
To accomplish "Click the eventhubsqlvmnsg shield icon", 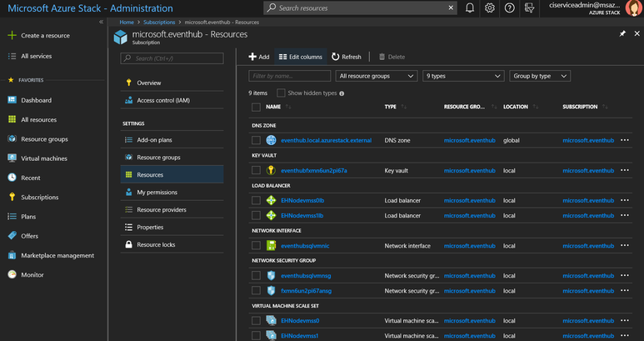I will pos(271,276).
